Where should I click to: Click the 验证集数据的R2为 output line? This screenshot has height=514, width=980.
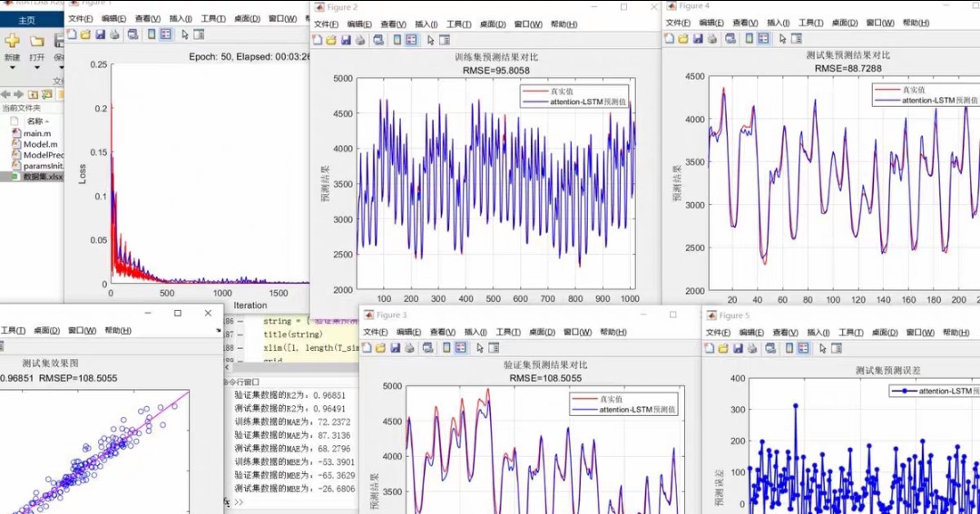(x=290, y=395)
